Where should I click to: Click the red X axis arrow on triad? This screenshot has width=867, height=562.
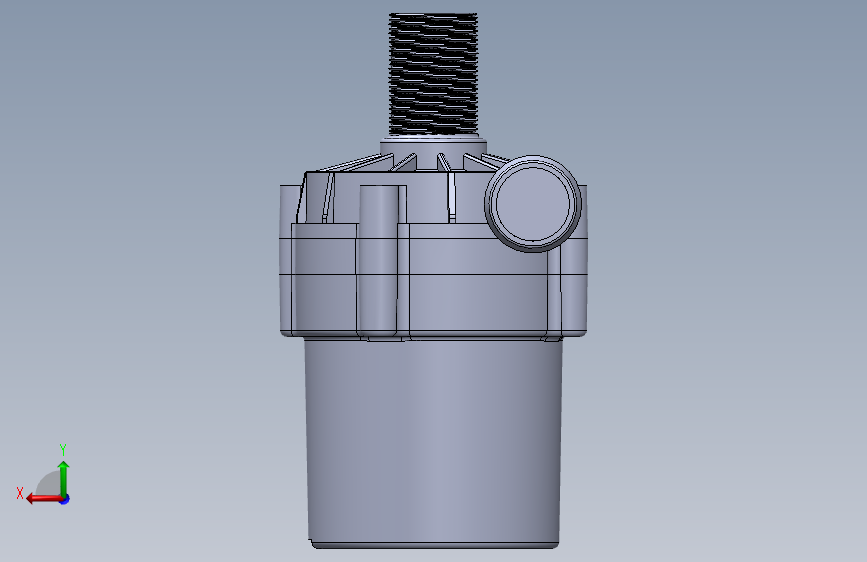pos(44,499)
